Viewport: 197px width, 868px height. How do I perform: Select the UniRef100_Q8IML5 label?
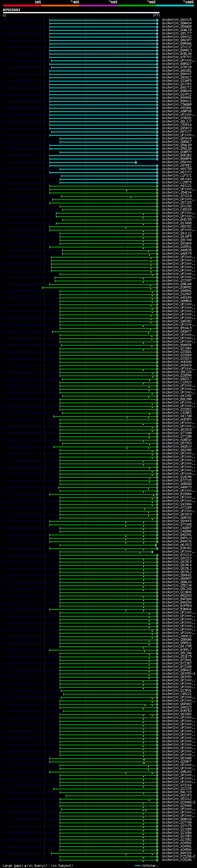pyautogui.click(x=177, y=562)
